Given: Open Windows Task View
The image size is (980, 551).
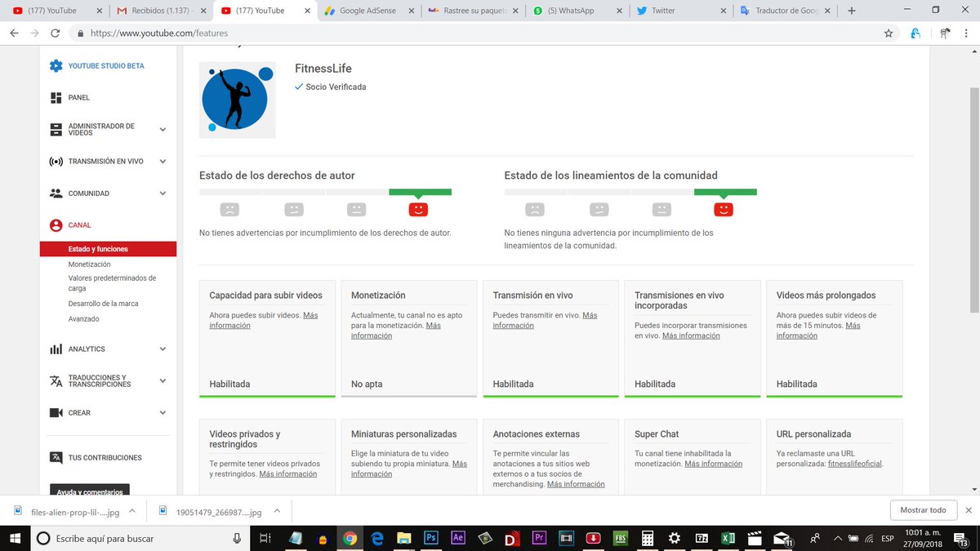Looking at the screenshot, I should tap(265, 539).
